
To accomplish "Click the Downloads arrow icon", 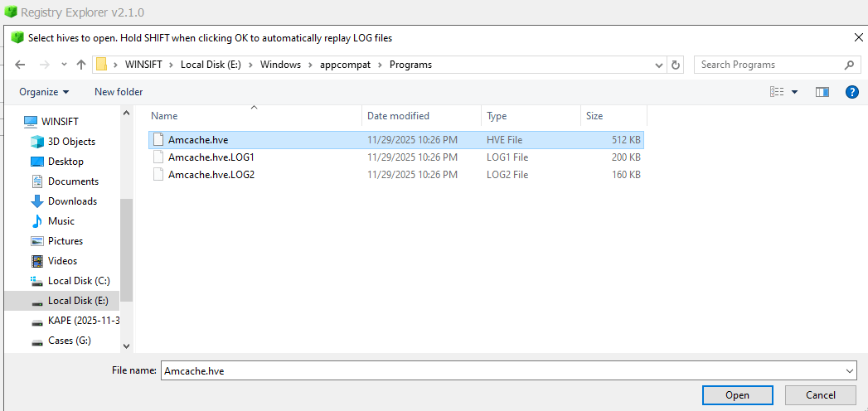I will click(x=37, y=201).
